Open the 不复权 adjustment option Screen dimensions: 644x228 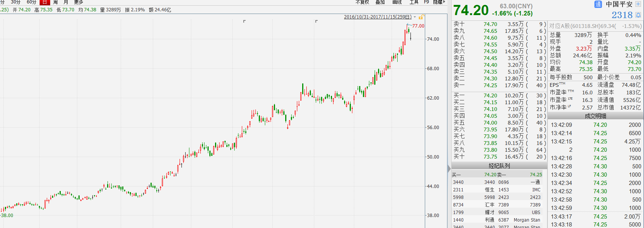coord(362,2)
